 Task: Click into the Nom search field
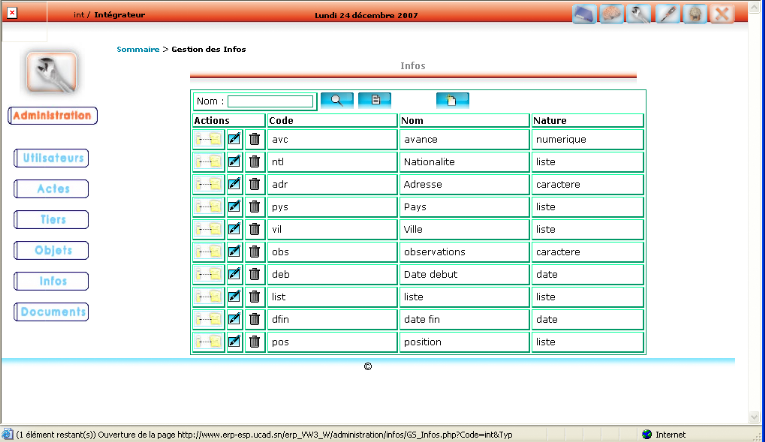[x=270, y=101]
